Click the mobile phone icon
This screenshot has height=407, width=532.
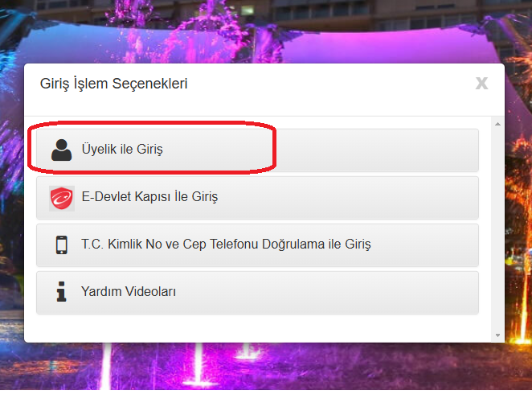pyautogui.click(x=61, y=245)
